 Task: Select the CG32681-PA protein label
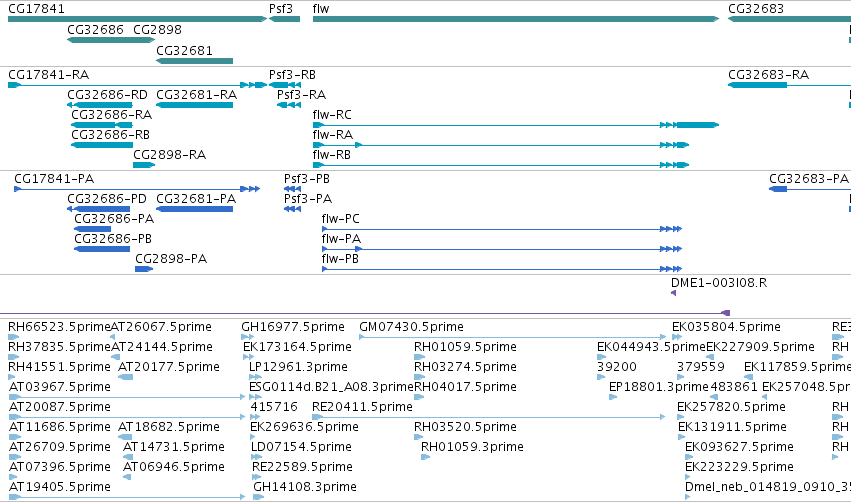point(196,199)
